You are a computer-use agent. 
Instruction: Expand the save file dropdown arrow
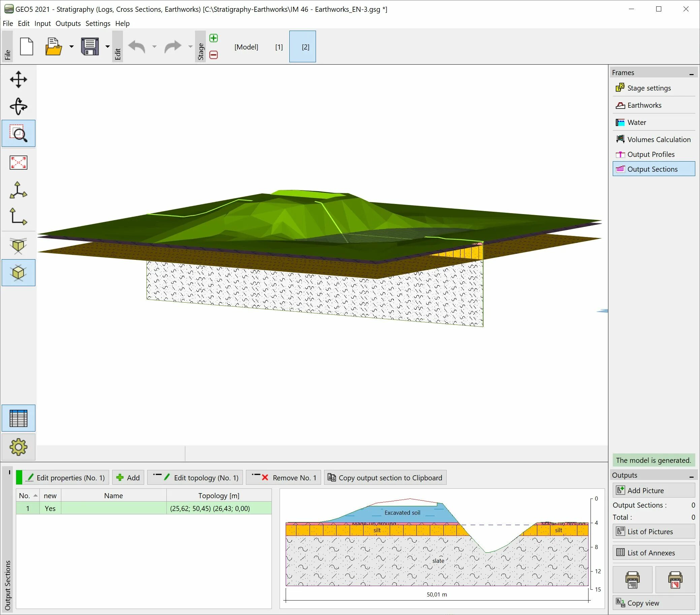pos(107,46)
